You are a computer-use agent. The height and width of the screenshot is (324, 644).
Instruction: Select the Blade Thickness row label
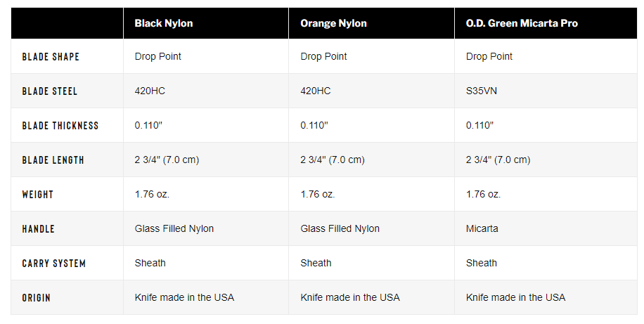tap(60, 126)
